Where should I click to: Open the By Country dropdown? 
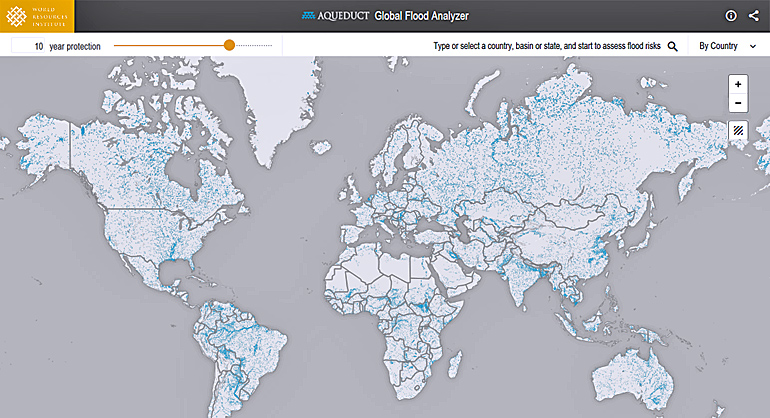(x=727, y=46)
